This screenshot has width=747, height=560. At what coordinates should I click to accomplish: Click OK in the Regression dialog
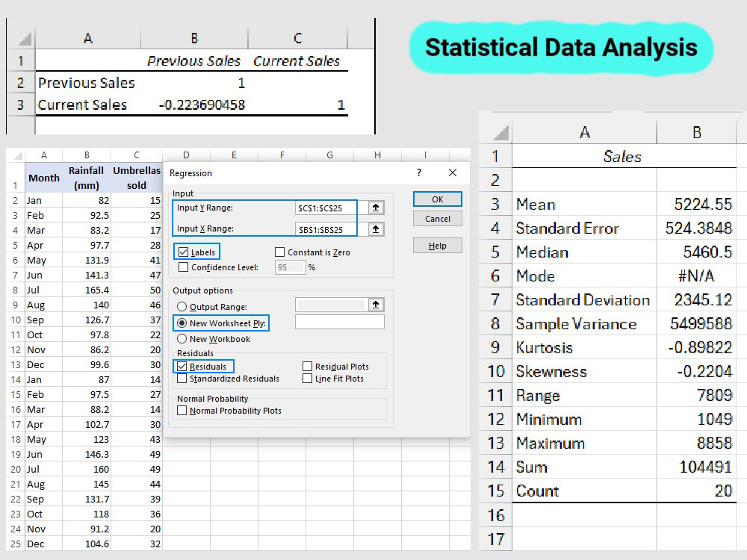(x=437, y=199)
